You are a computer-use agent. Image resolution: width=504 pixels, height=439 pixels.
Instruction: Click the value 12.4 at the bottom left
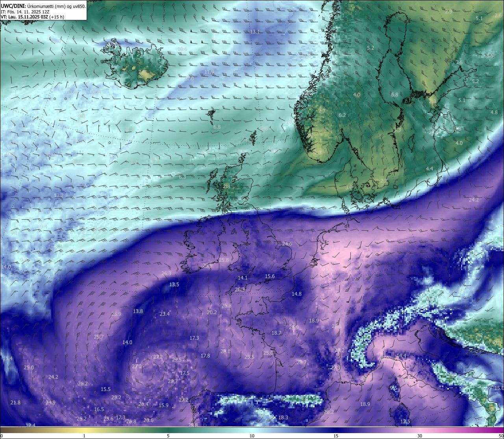30,425
